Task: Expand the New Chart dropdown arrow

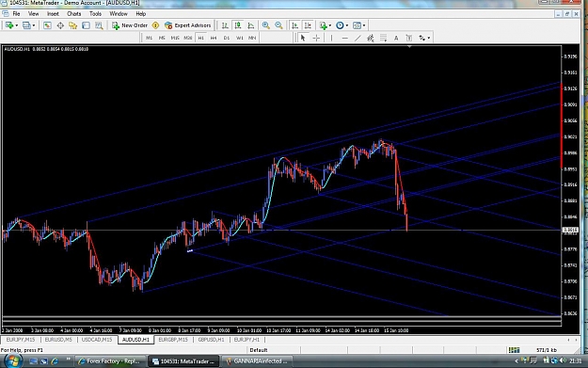Action: 17,25
